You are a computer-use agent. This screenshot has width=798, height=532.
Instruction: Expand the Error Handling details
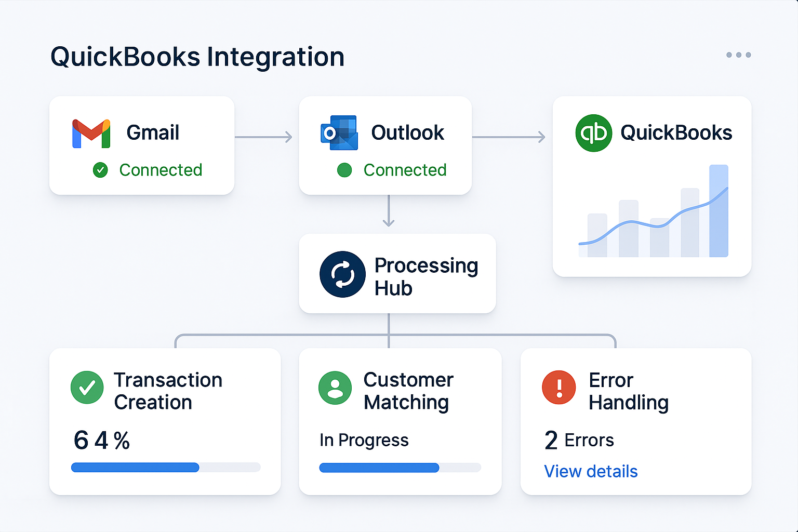tap(591, 471)
